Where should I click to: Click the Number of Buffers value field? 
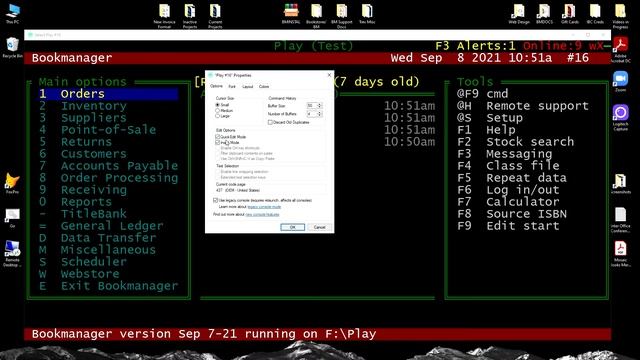(312, 114)
